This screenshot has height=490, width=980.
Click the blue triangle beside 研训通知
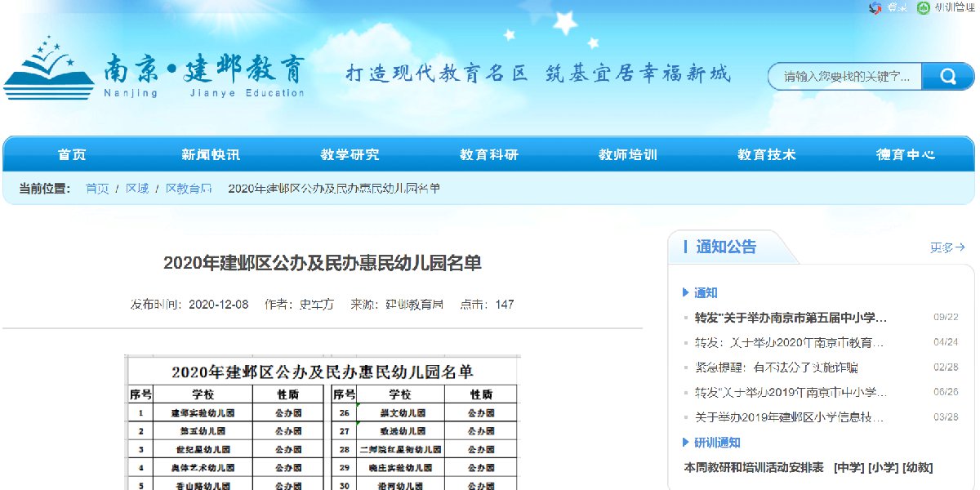click(686, 443)
